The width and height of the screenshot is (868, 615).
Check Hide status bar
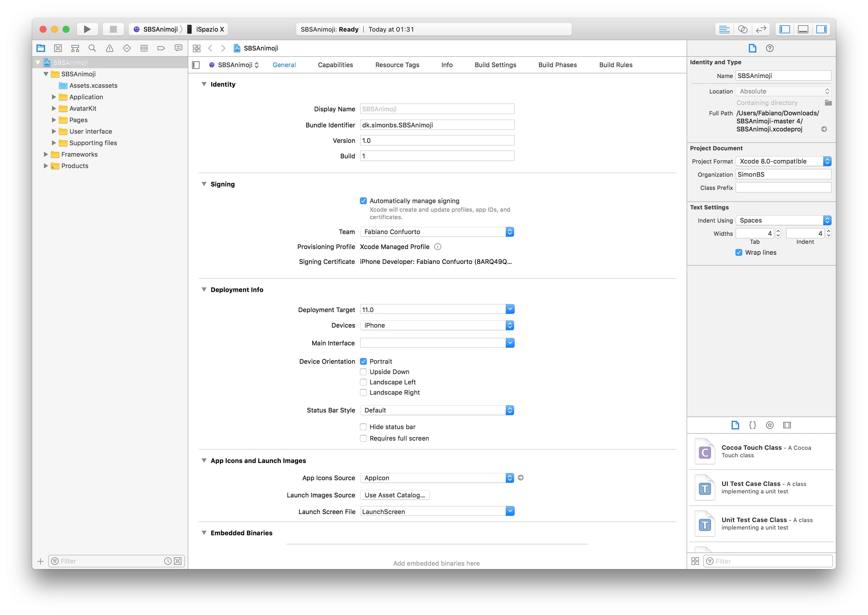[x=363, y=427]
